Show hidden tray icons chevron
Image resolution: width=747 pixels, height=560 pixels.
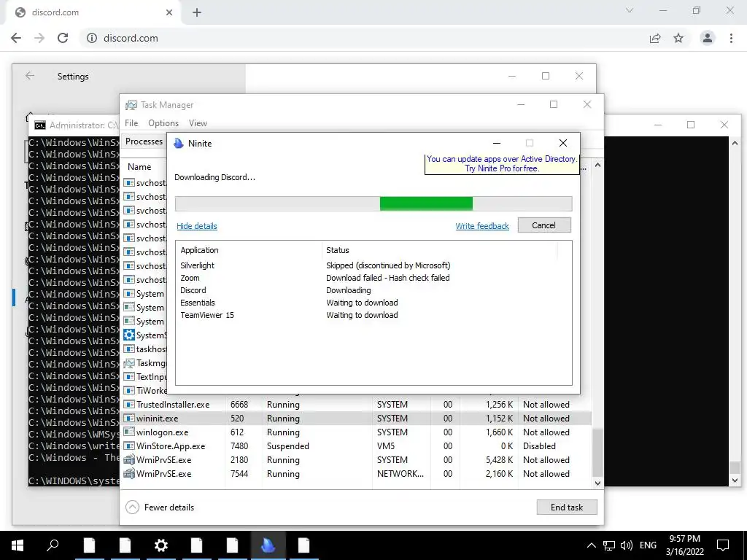pyautogui.click(x=591, y=545)
